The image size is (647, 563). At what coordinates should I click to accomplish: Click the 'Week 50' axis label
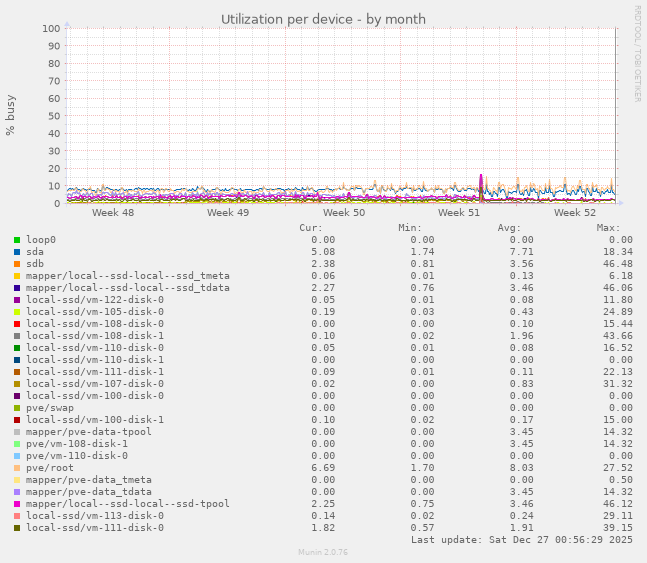(x=344, y=213)
